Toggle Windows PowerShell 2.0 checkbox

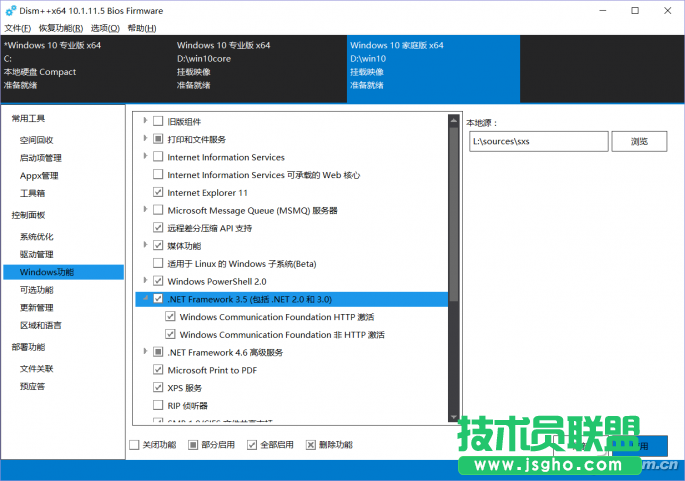point(158,281)
